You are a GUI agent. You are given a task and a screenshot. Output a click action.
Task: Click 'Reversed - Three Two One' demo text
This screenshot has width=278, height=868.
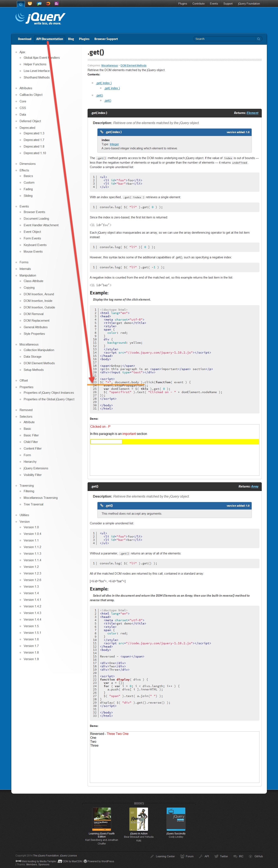109,734
